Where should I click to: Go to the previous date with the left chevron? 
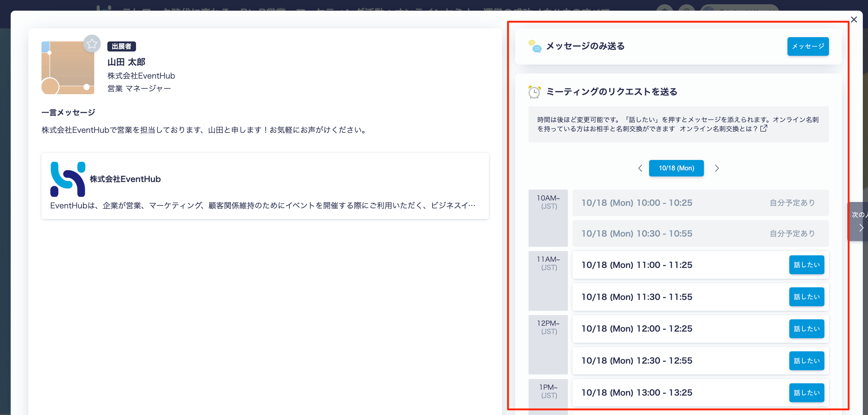pyautogui.click(x=640, y=168)
